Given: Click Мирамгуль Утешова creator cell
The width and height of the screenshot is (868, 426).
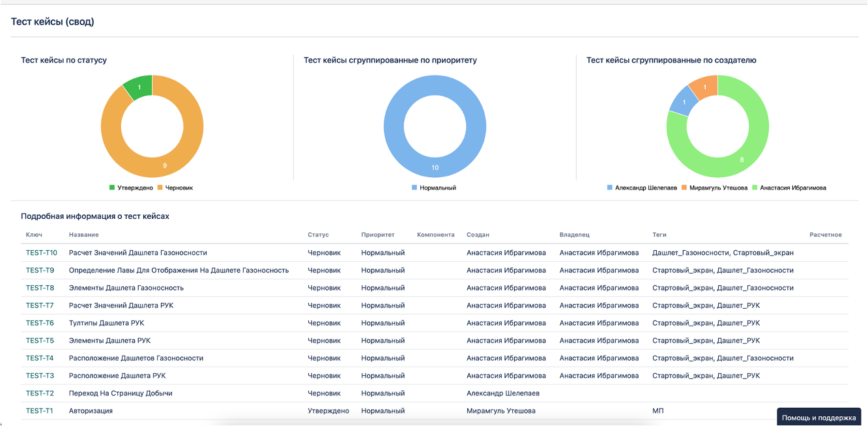Looking at the screenshot, I should 501,411.
